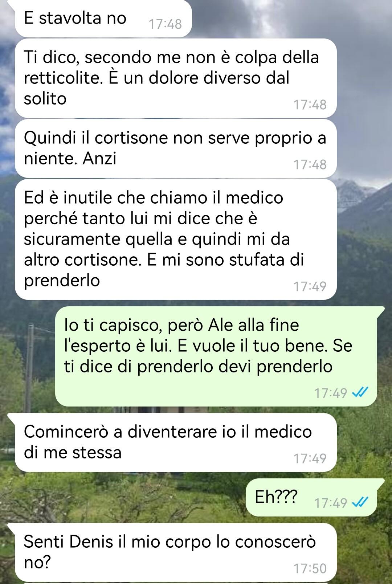The height and width of the screenshot is (584, 392).
Task: Select message starting 'Ti dico, secondo me'
Action: click(x=176, y=78)
